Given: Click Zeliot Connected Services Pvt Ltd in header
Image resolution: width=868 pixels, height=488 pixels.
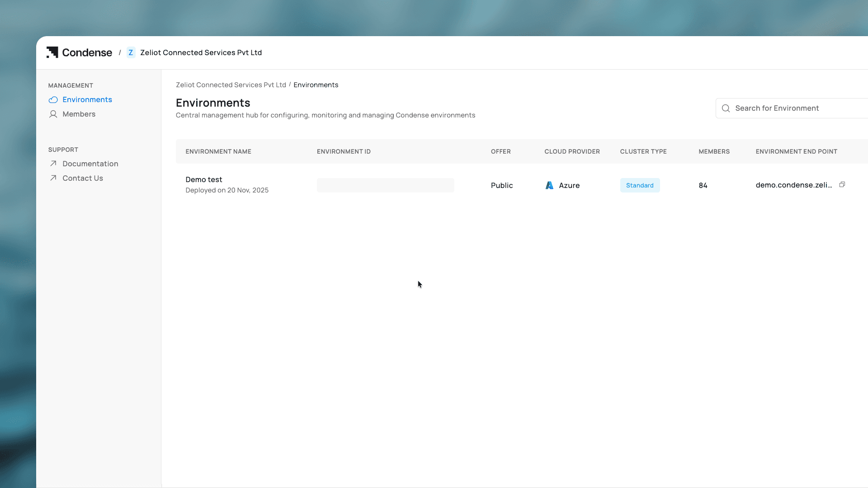Looking at the screenshot, I should point(201,52).
